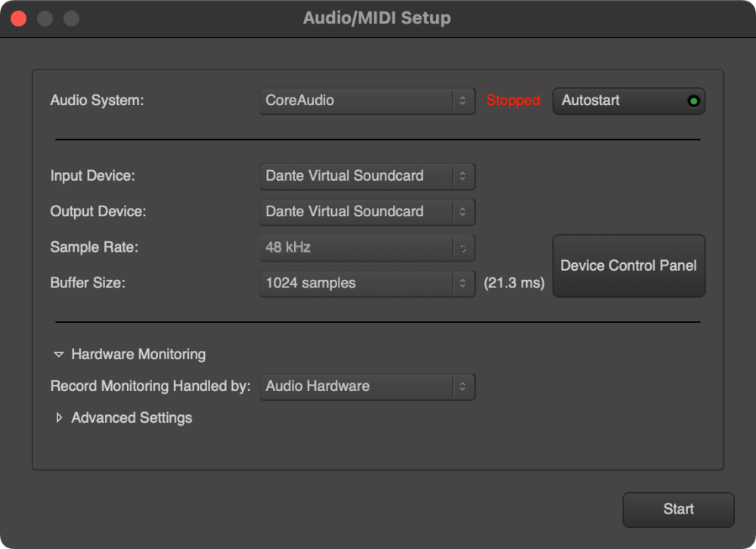Click the green Autostart indicator light

(x=692, y=101)
